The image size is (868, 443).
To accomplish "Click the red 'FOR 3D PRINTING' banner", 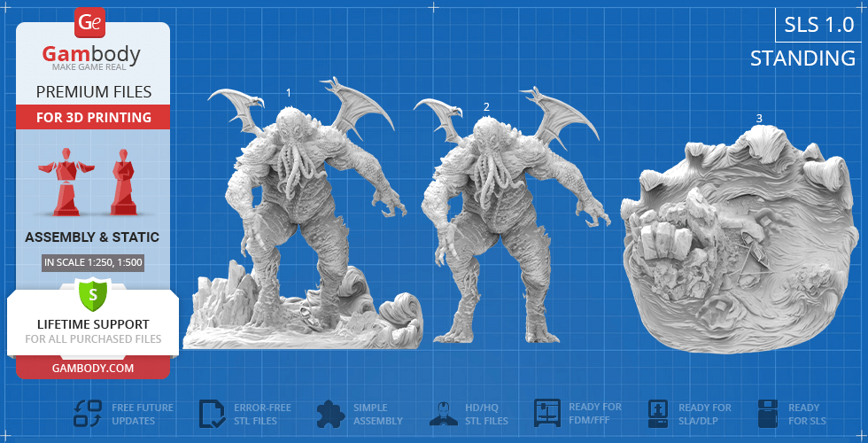I will [94, 117].
